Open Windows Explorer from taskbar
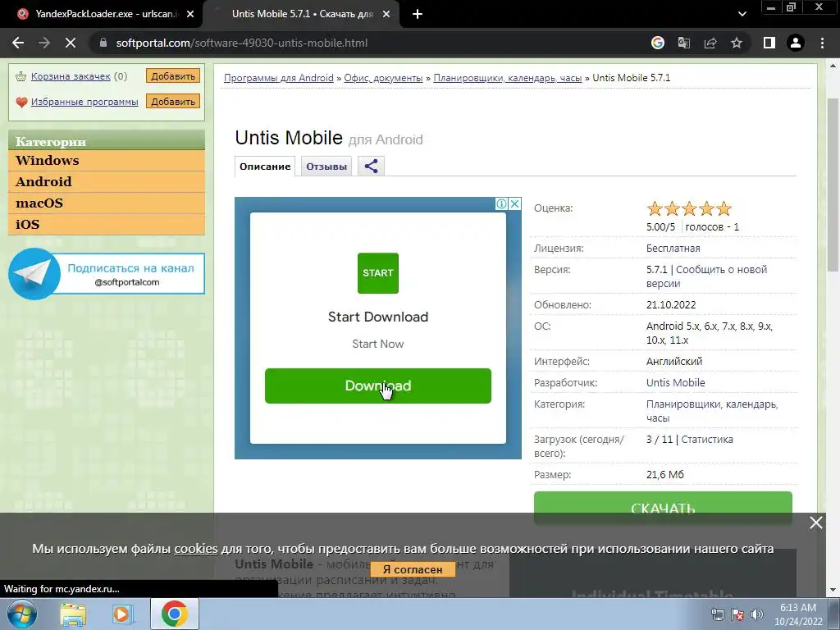Screen dimensions: 840x630 (x=73, y=614)
